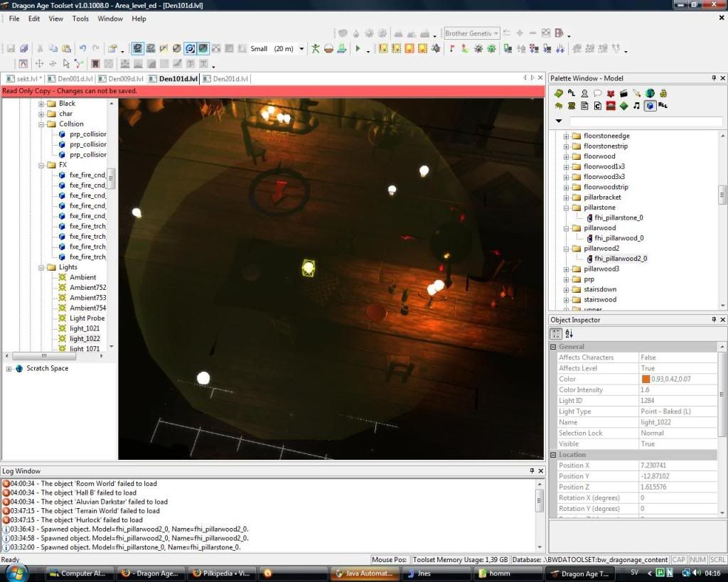Toggle alphabetical sort in Object Inspector
Screen dimensions: 728x582
click(x=569, y=334)
